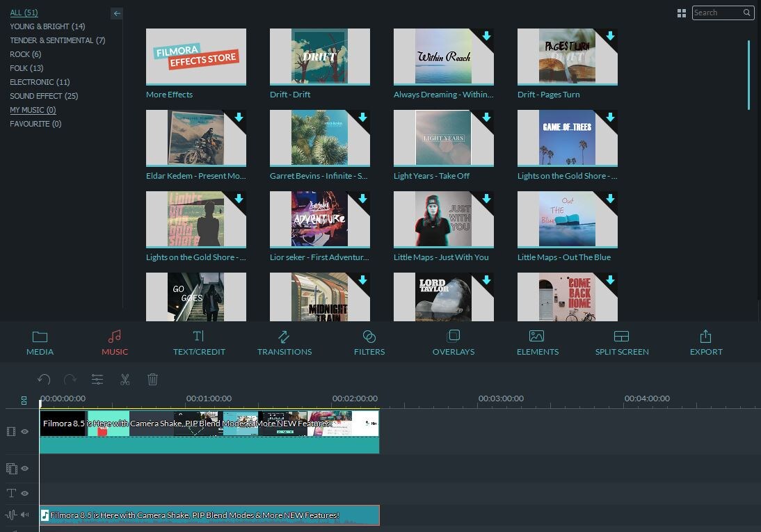The width and height of the screenshot is (761, 532).
Task: Download the Game of Trees Lights on the Gold Shore track
Action: click(610, 118)
